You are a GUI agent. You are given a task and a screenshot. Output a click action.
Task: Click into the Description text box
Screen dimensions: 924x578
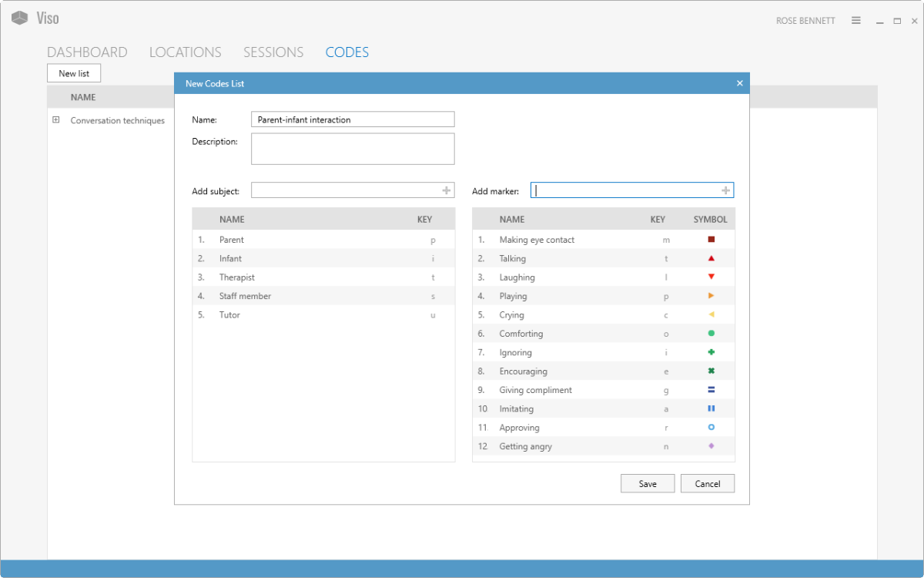click(x=353, y=149)
